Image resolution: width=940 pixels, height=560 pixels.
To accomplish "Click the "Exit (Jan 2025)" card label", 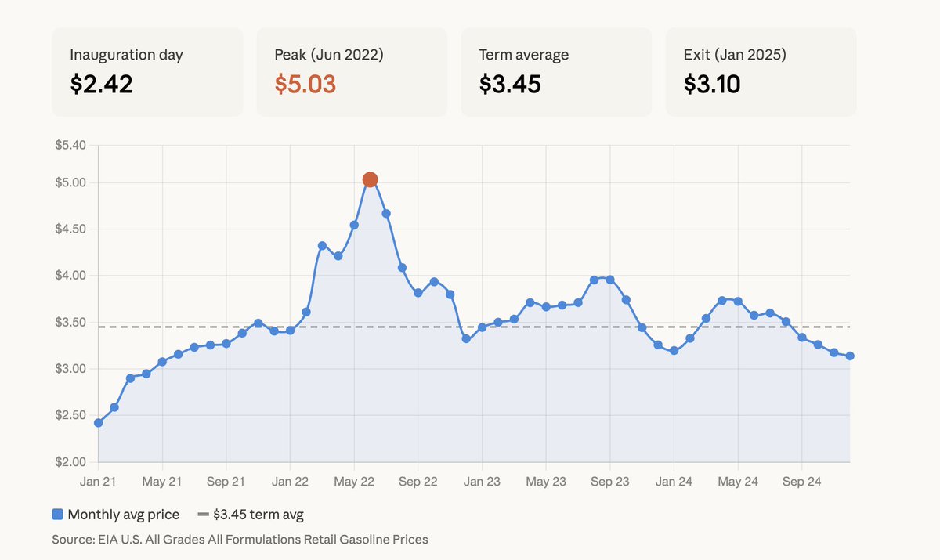I will point(736,55).
